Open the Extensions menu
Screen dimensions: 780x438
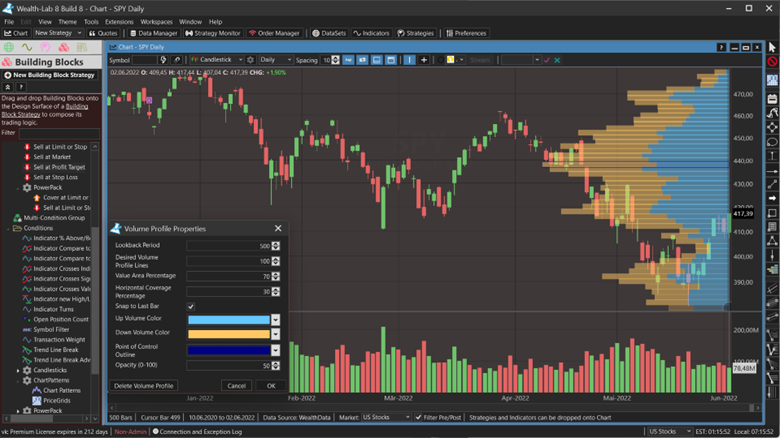(119, 21)
